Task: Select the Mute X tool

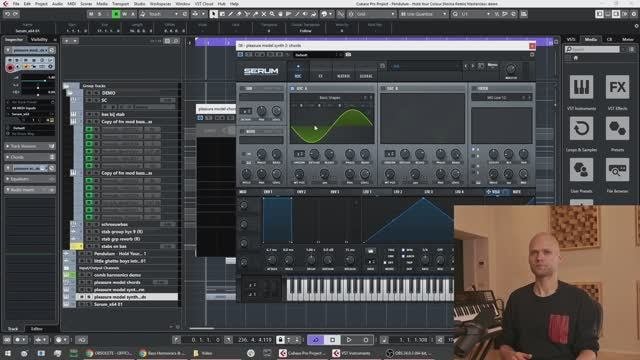Action: (264, 14)
